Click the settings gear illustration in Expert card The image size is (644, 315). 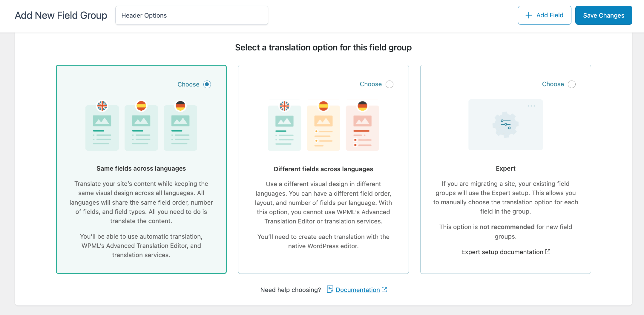point(505,125)
